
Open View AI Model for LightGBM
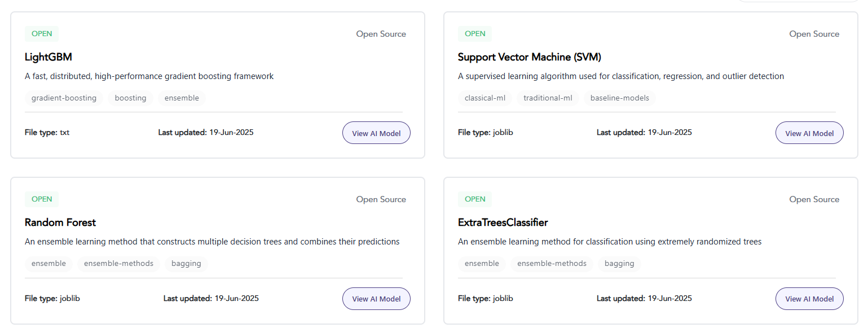(376, 133)
